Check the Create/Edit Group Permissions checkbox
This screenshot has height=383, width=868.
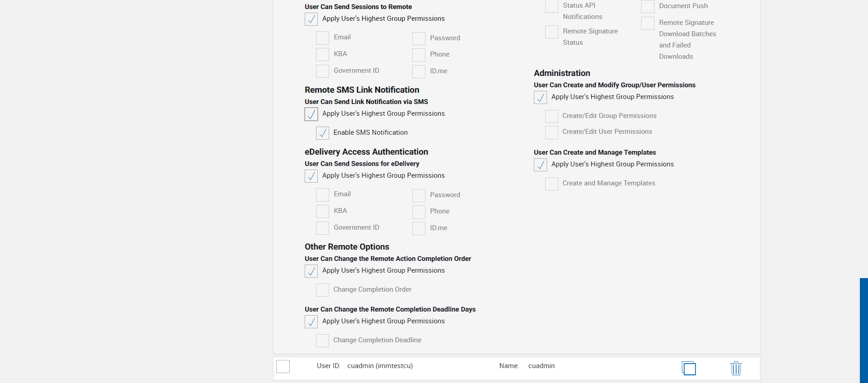(x=552, y=116)
